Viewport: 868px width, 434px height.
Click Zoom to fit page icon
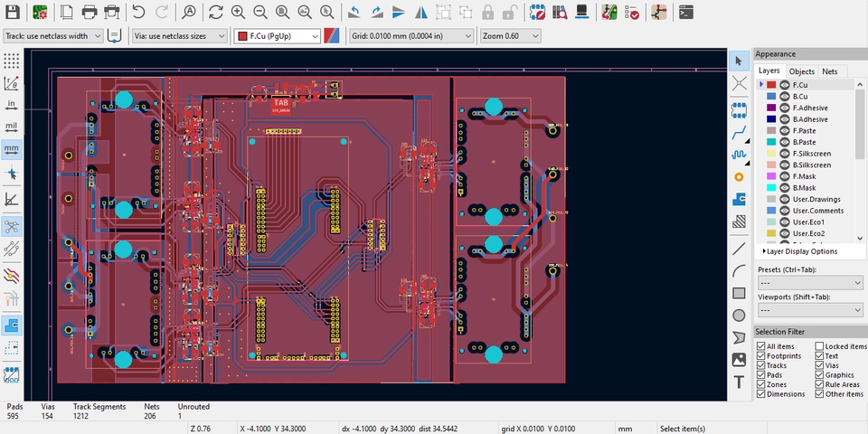coord(282,12)
